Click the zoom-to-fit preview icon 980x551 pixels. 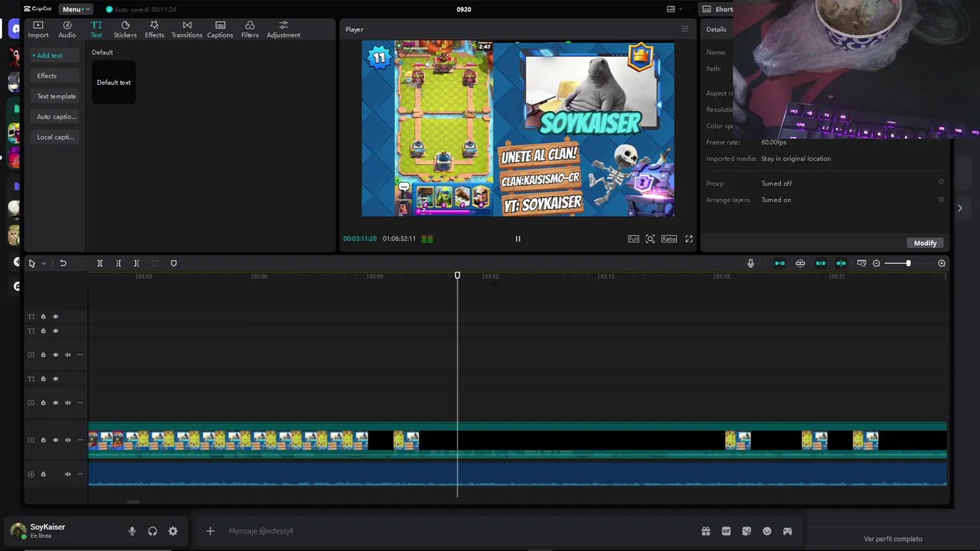(650, 239)
